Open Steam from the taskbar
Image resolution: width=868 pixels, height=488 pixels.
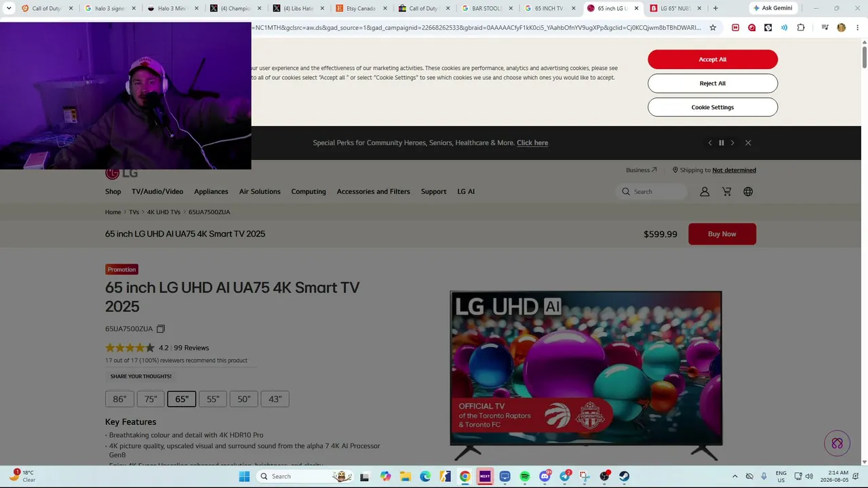click(624, 476)
